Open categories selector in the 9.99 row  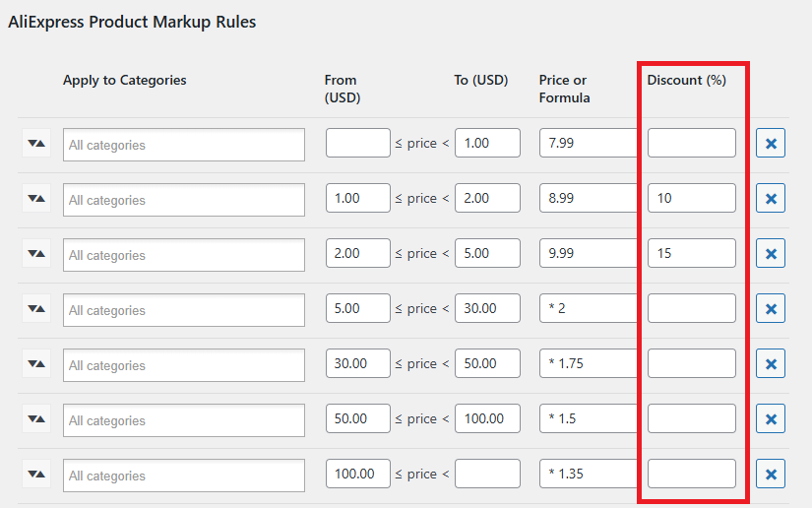pyautogui.click(x=184, y=255)
